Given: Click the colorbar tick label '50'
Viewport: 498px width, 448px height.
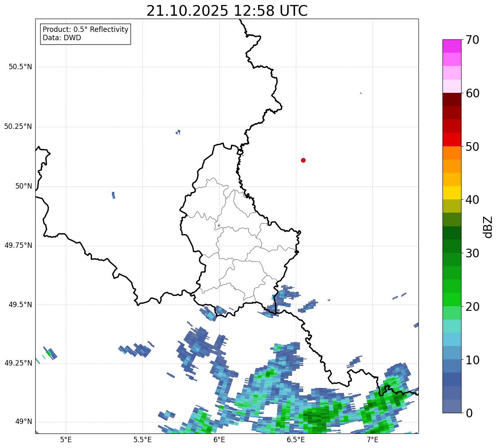Looking at the screenshot, I should (x=472, y=147).
